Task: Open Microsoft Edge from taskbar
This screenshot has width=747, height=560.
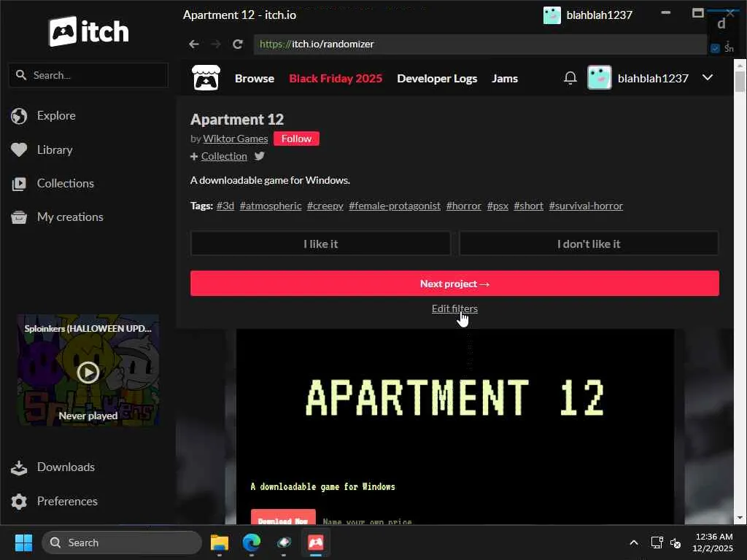Action: 252,542
